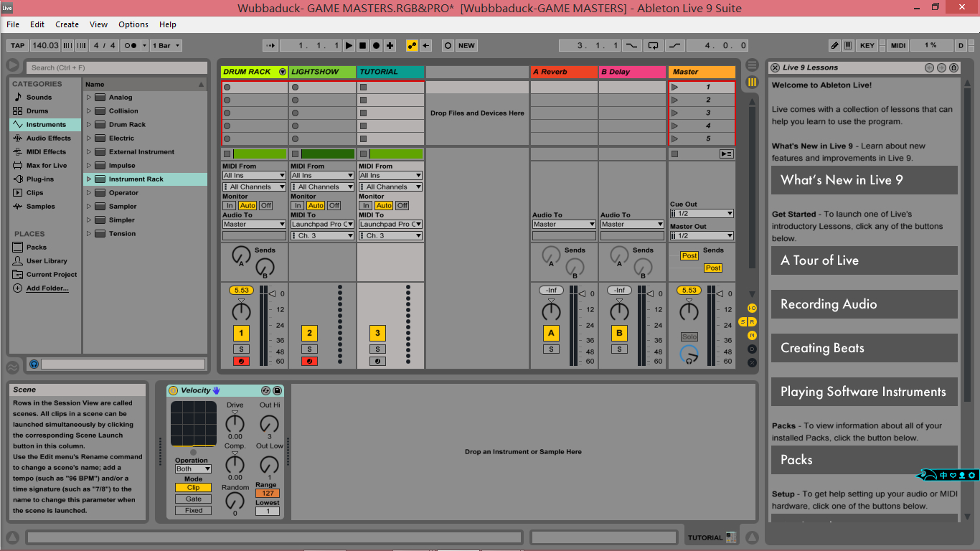Open the Options menu
The width and height of the screenshot is (980, 551).
tap(133, 24)
